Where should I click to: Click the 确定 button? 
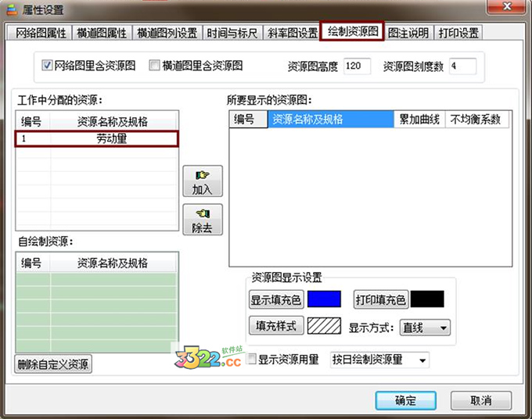(405, 400)
